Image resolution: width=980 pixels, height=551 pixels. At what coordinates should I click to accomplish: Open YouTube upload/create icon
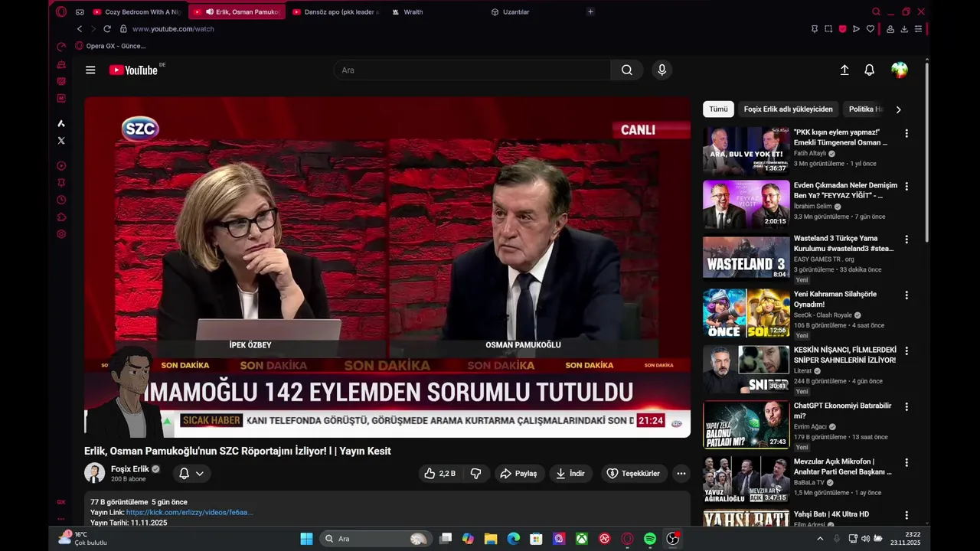pyautogui.click(x=844, y=70)
